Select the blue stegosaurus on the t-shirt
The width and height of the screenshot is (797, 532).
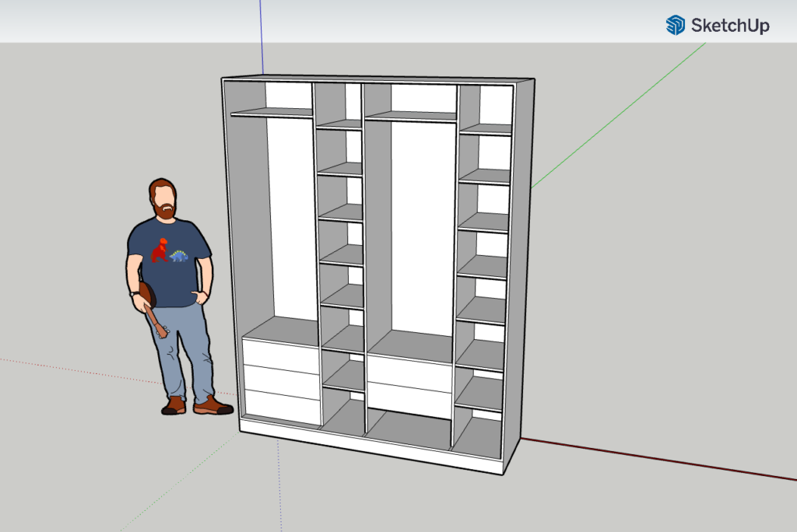tap(180, 255)
